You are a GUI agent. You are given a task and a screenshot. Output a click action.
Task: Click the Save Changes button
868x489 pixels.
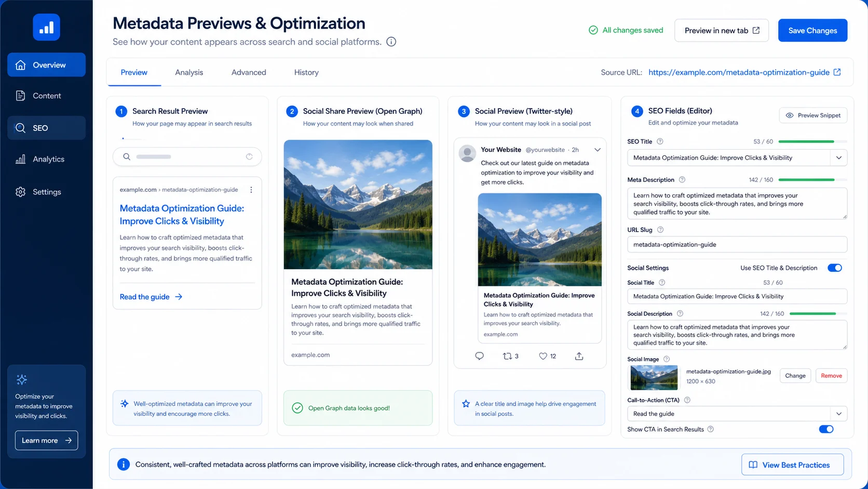coord(812,31)
